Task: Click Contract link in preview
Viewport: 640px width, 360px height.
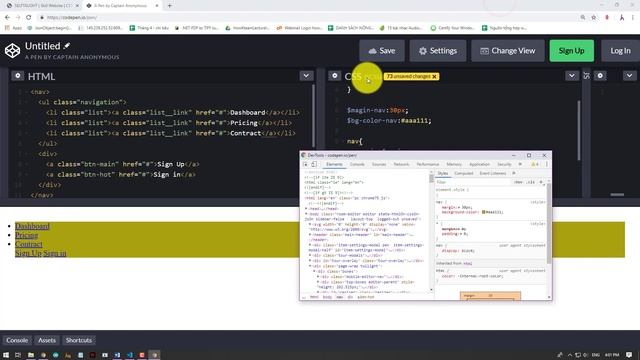Action: [x=29, y=244]
